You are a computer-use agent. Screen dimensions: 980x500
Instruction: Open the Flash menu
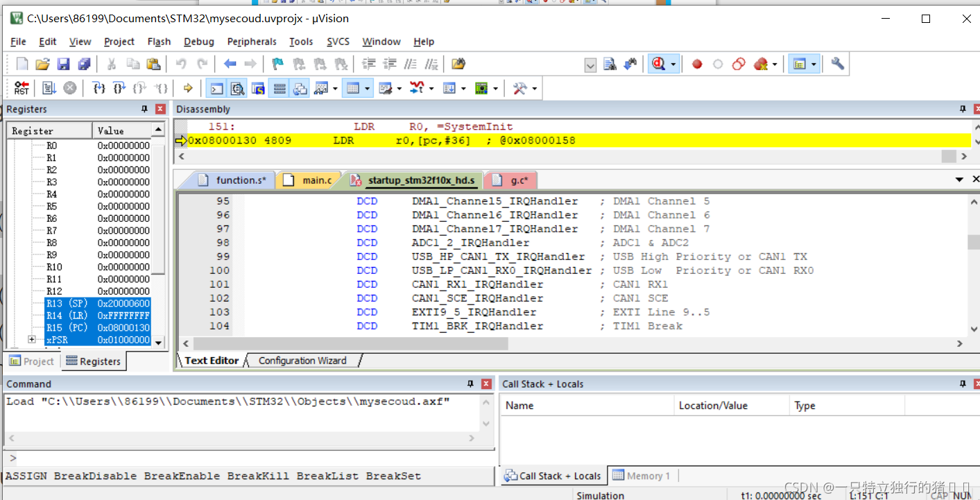pyautogui.click(x=160, y=42)
